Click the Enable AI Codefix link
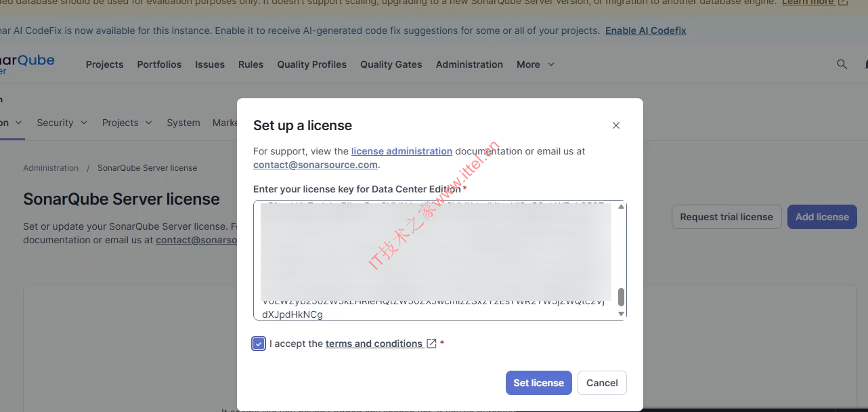The height and width of the screenshot is (412, 868). click(x=645, y=30)
